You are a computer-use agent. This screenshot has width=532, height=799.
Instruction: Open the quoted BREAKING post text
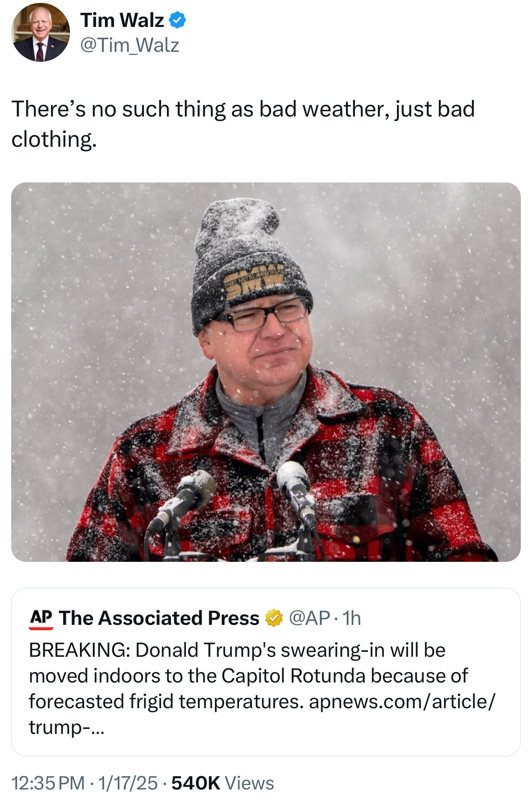[x=249, y=676]
